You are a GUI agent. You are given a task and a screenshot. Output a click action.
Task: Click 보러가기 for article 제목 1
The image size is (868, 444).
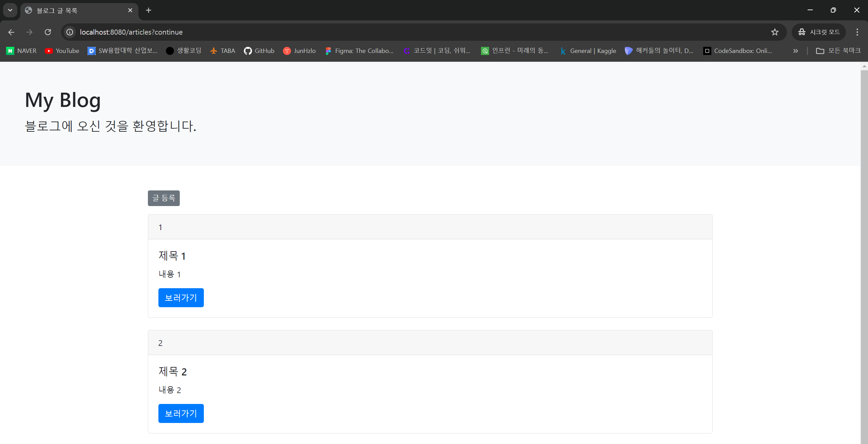181,298
